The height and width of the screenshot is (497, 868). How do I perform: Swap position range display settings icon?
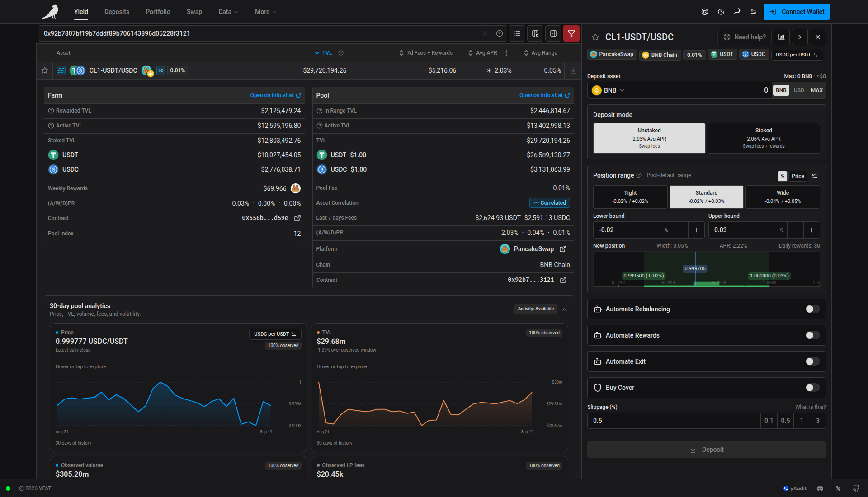[815, 176]
